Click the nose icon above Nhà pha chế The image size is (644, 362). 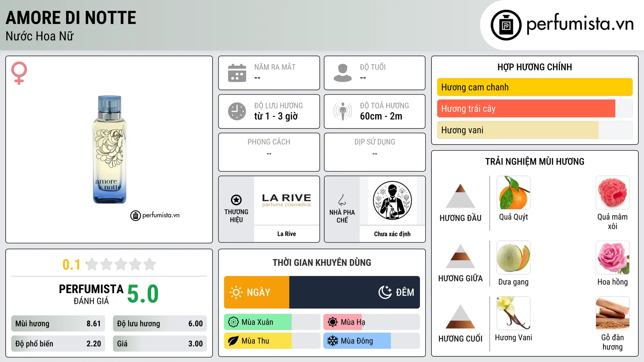click(x=342, y=200)
